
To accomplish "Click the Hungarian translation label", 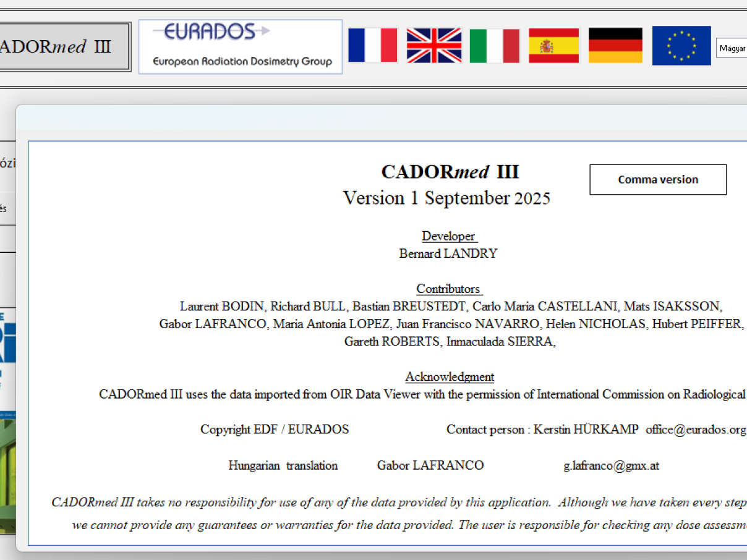I will [283, 465].
